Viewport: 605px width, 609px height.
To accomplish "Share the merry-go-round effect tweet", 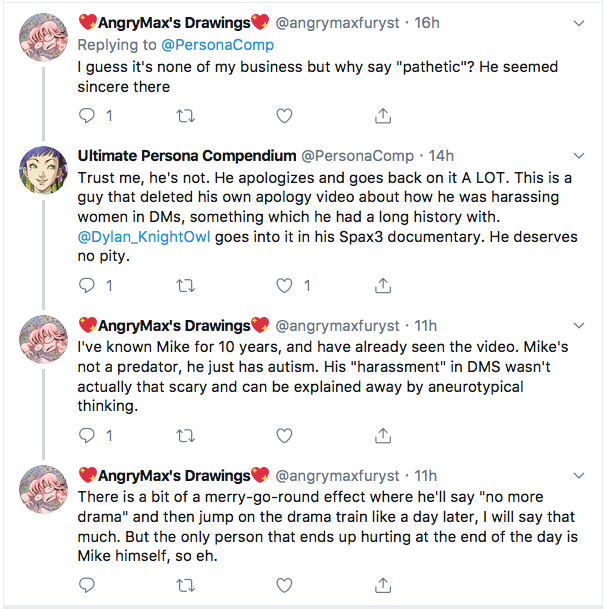I will [x=383, y=586].
